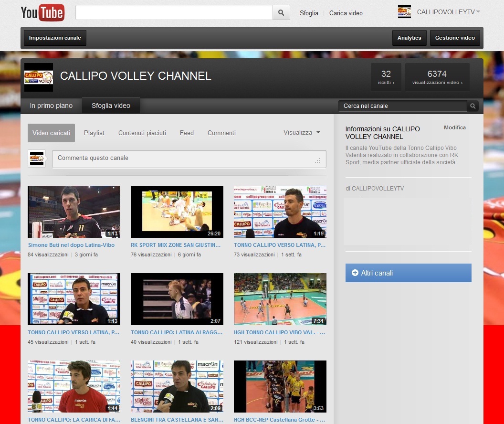Screen dimensions: 504x424
Task: Select the Video caricati filter
Action: pyautogui.click(x=51, y=133)
